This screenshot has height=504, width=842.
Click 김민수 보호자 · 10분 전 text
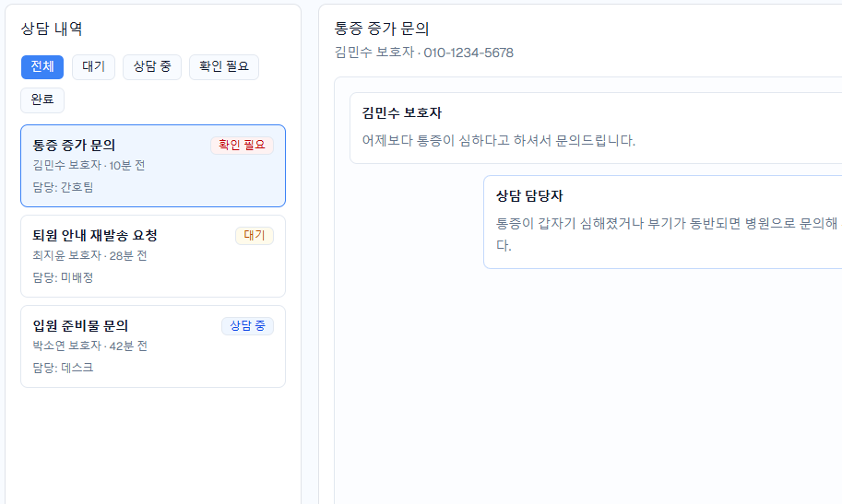point(89,165)
